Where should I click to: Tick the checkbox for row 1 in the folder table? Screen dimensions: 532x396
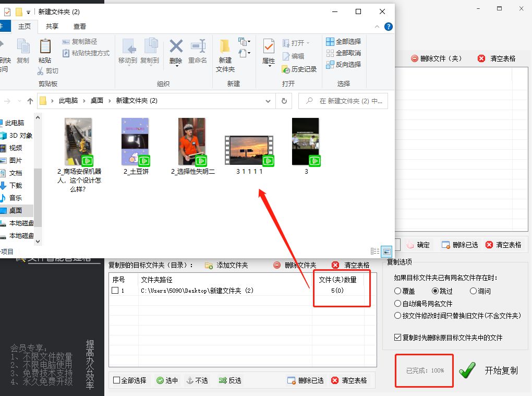coord(115,291)
